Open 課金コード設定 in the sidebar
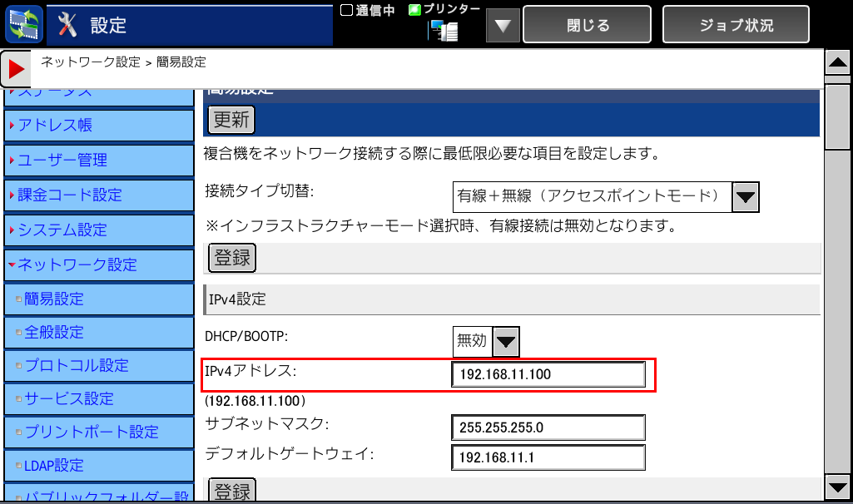Viewport: 853px width, 504px height. (99, 195)
